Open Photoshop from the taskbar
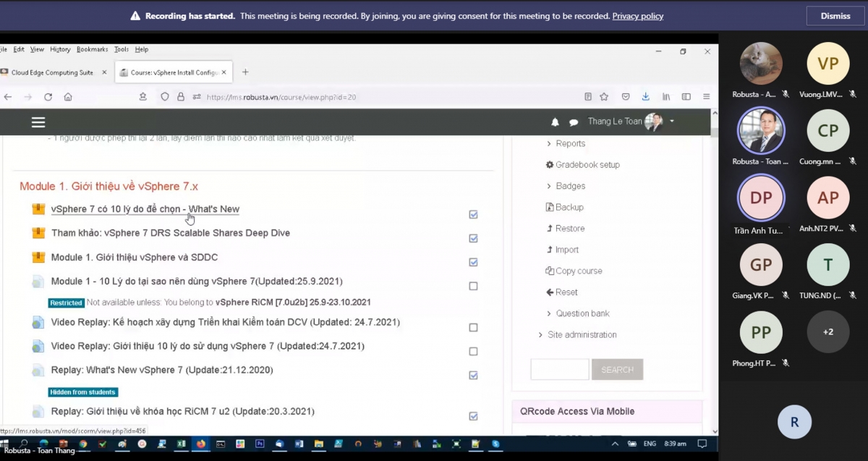This screenshot has width=868, height=461. pyautogui.click(x=260, y=444)
